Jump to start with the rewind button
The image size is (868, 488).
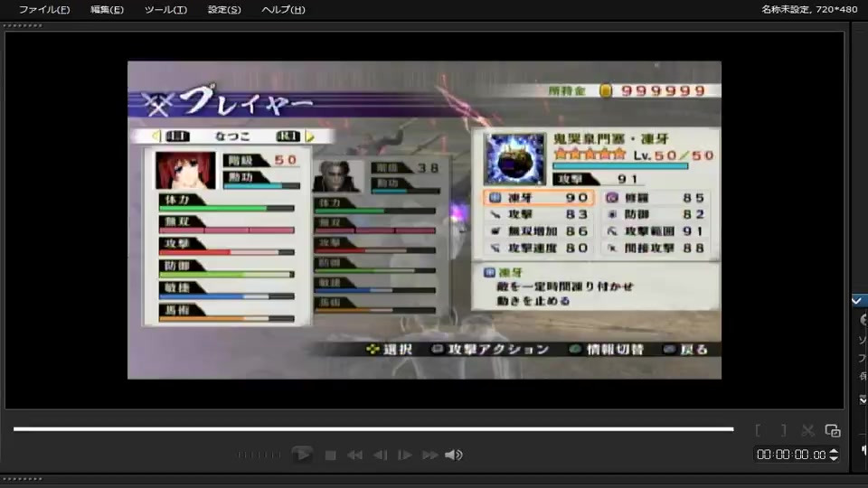click(x=354, y=455)
